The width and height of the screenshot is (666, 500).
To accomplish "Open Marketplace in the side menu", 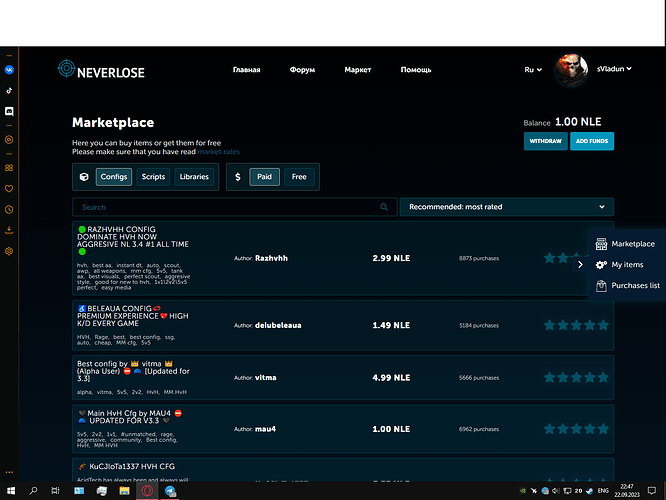I will pyautogui.click(x=633, y=244).
